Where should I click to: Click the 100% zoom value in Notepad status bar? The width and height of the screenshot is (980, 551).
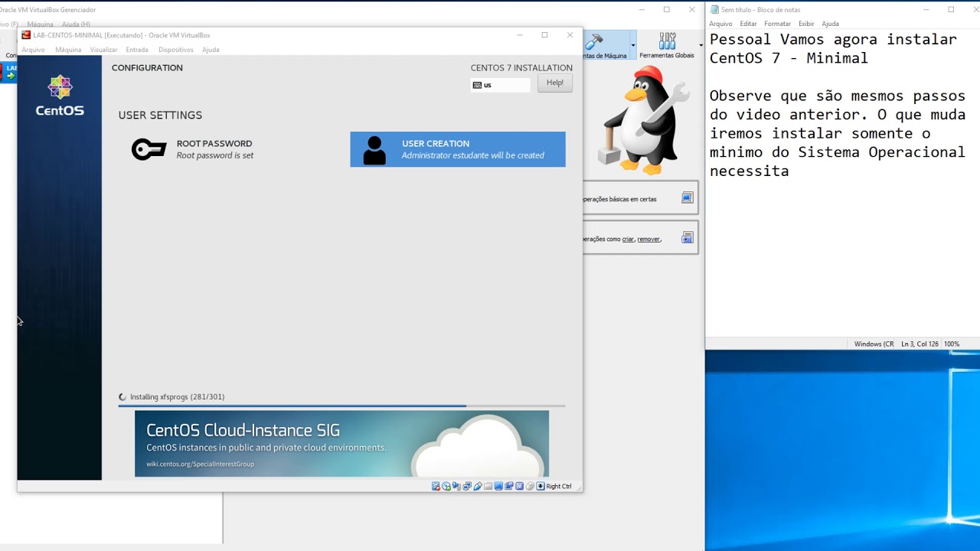click(952, 344)
